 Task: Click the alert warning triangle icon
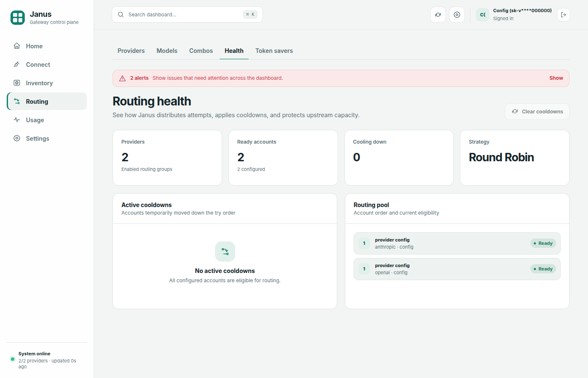tap(123, 78)
